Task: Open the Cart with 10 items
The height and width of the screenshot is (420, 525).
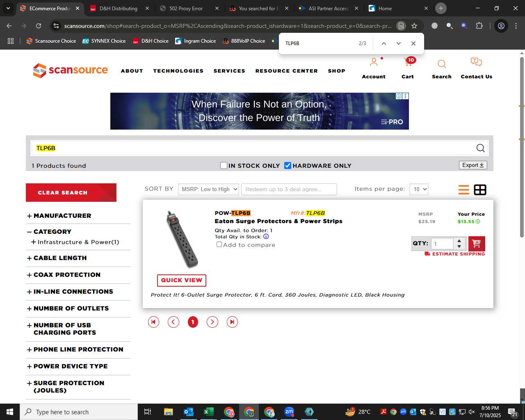Action: [x=408, y=62]
